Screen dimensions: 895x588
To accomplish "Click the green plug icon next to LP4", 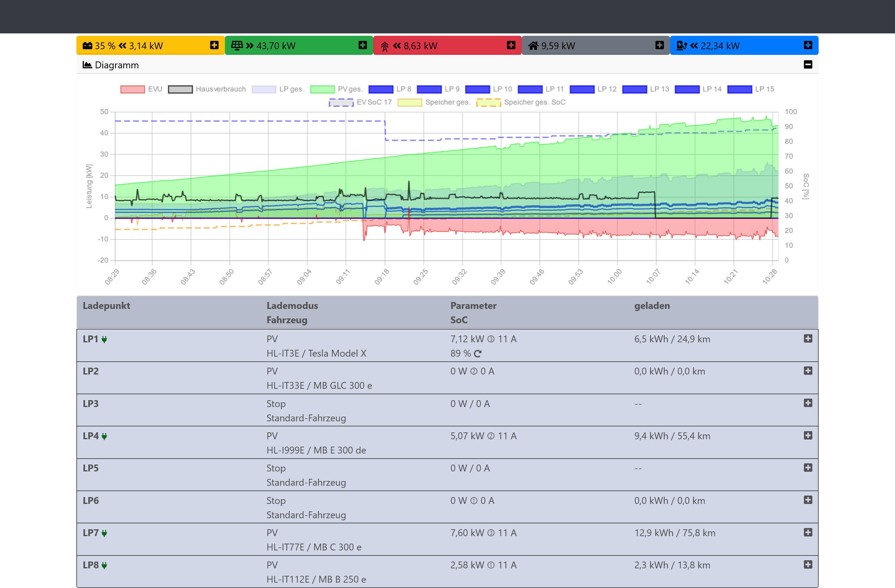I will pyautogui.click(x=104, y=436).
